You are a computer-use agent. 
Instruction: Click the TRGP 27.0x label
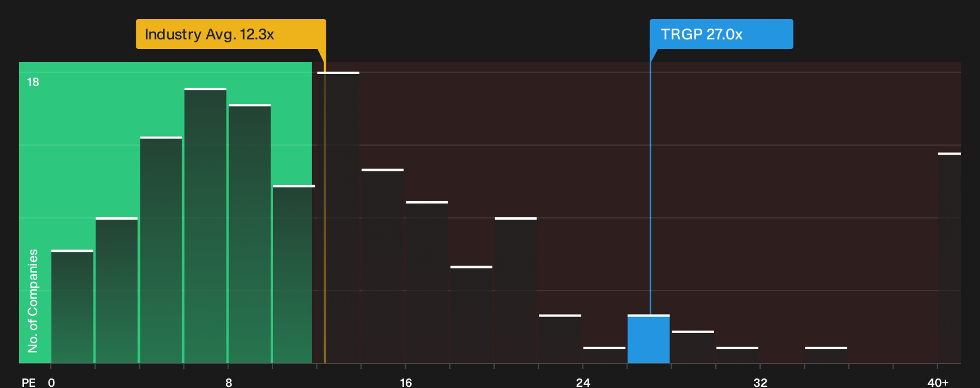pos(721,34)
